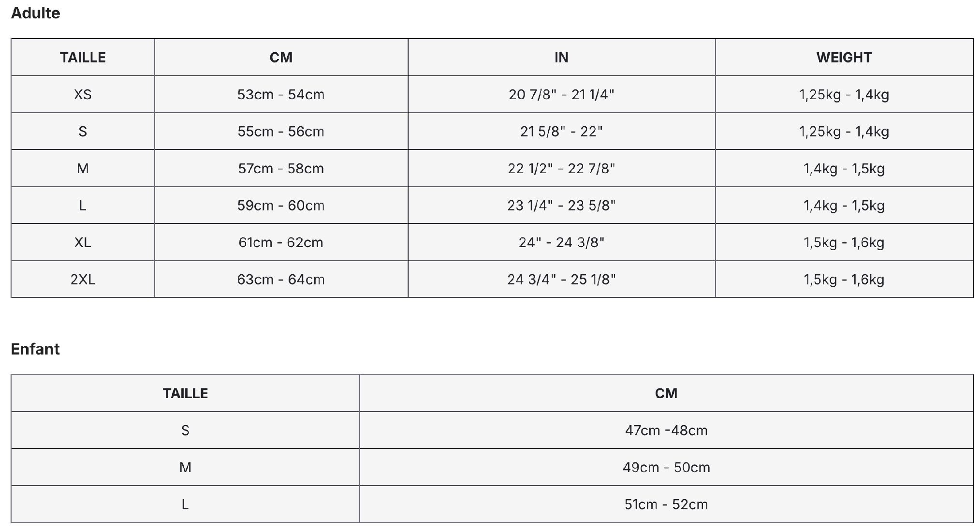Click the TAILLE header in the Enfant table

click(x=185, y=393)
